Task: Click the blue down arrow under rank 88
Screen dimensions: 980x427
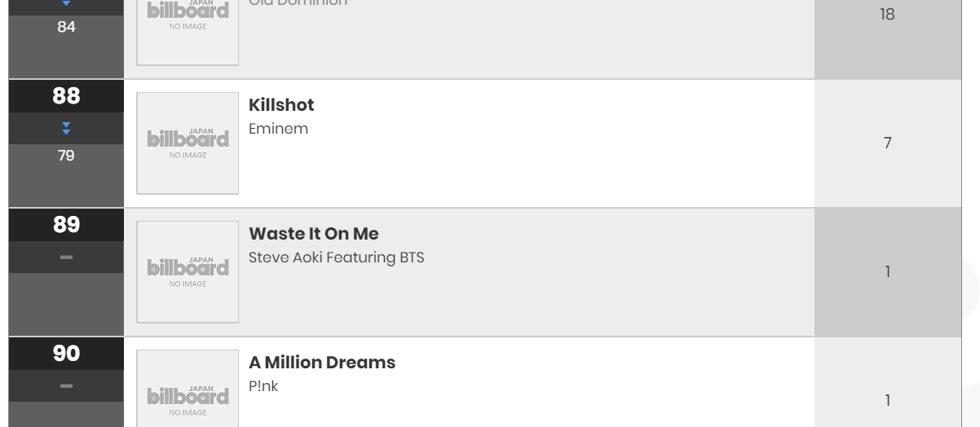Action: (x=66, y=129)
